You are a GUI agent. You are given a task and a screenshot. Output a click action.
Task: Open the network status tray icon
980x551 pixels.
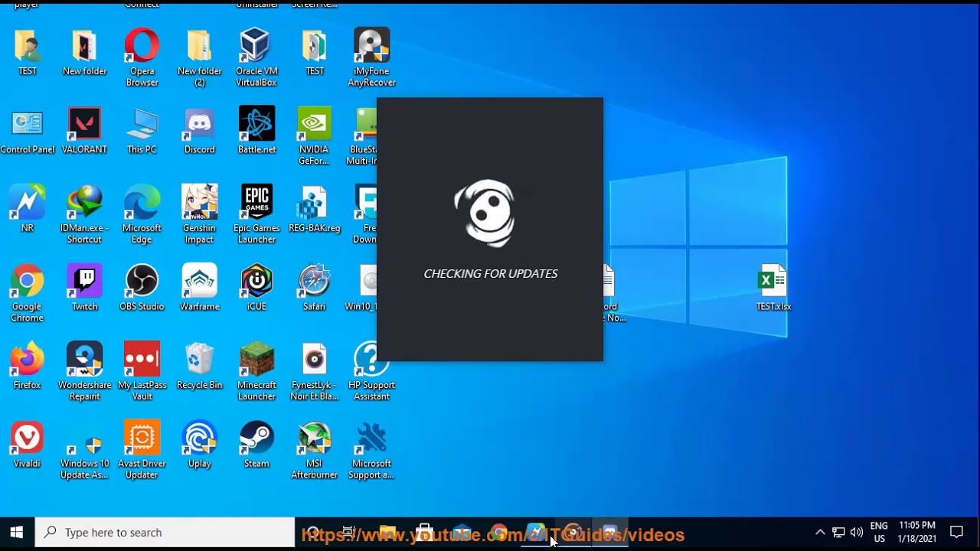tap(838, 533)
